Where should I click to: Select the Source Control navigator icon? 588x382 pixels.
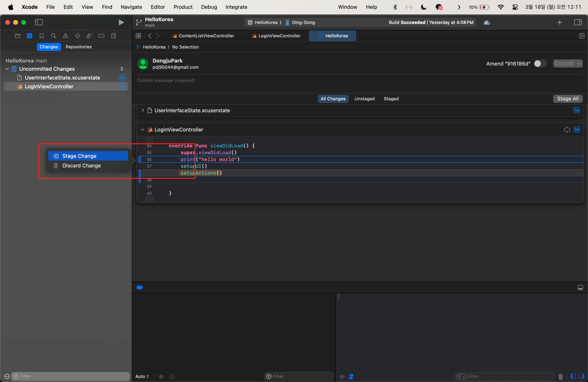pyautogui.click(x=29, y=36)
